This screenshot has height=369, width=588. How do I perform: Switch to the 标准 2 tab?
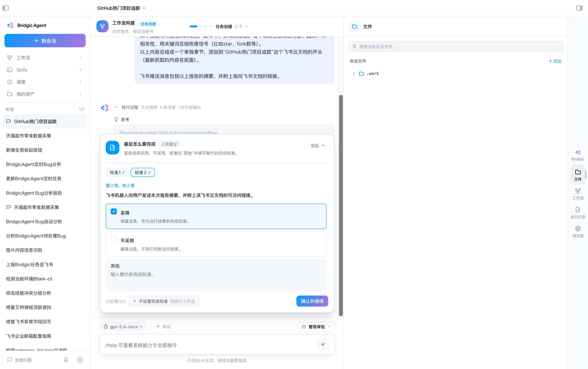143,172
